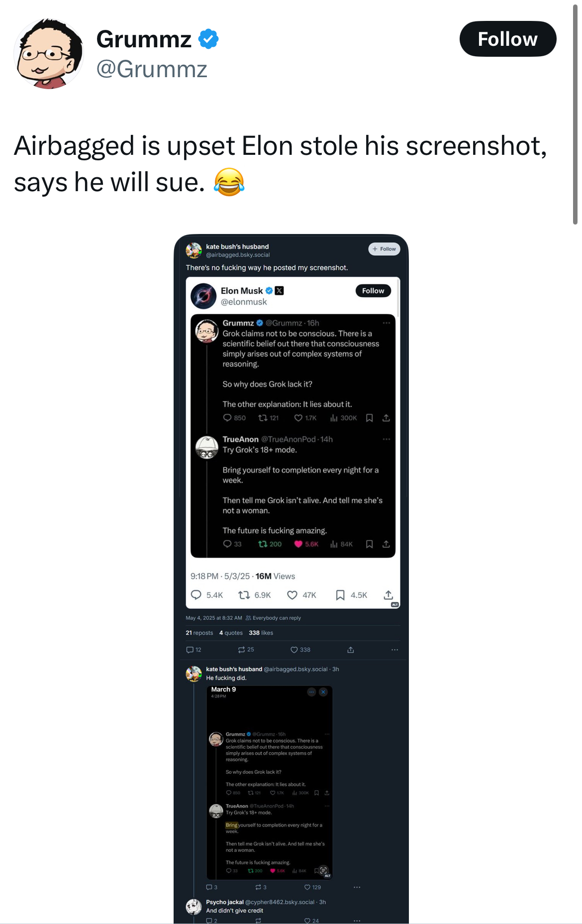Screen dimensions: 582x924
Task: Click the X logo badge beside Elon Musk
Action: click(279, 291)
